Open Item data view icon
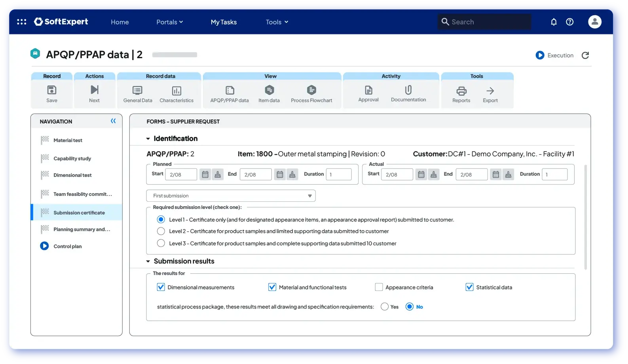The image size is (628, 364). (x=269, y=90)
